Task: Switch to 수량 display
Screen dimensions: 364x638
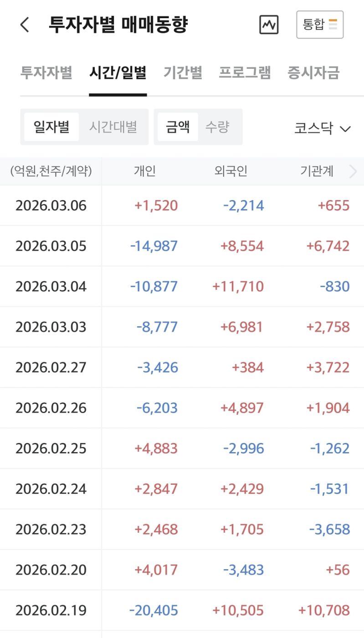Action: pyautogui.click(x=217, y=127)
